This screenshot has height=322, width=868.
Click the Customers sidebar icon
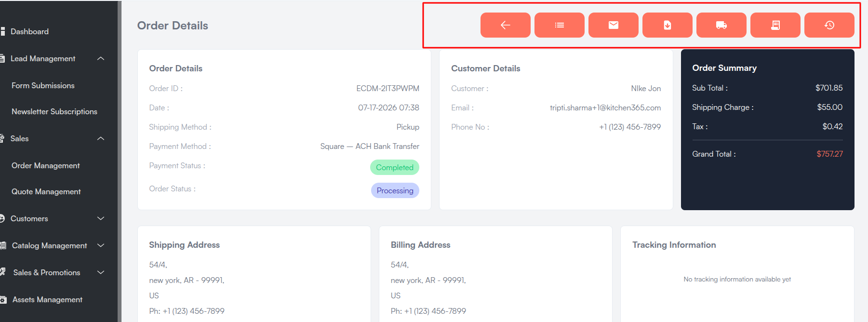coord(2,218)
